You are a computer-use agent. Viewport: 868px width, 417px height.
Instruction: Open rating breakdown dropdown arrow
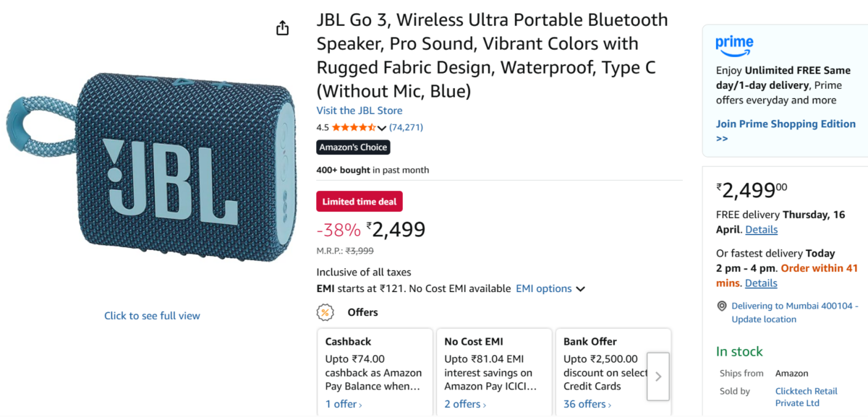[382, 128]
